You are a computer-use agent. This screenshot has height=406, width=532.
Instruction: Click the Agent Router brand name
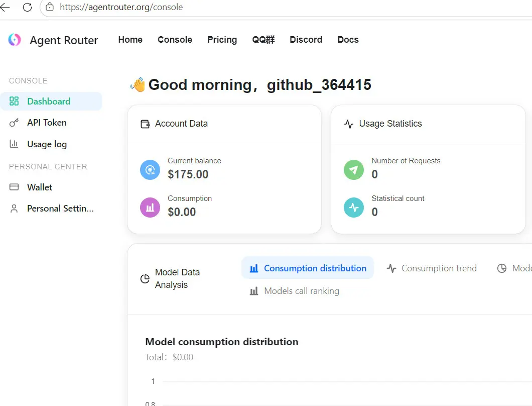click(64, 40)
